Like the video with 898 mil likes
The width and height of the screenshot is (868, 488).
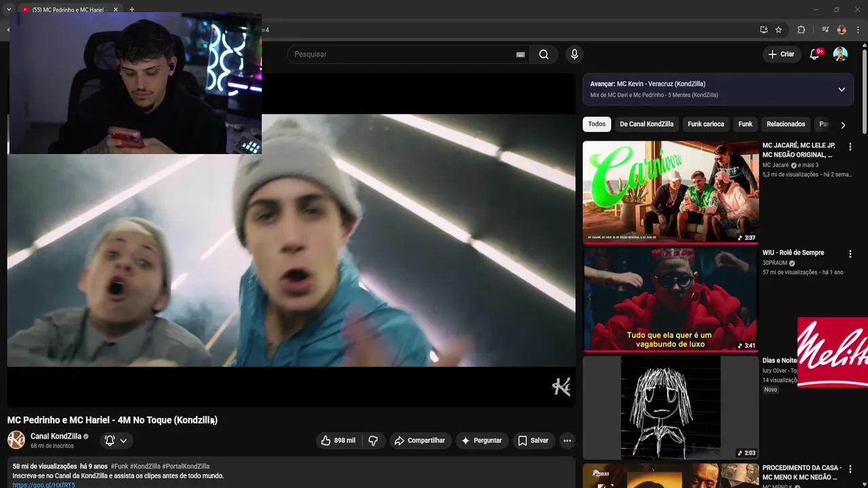pos(338,441)
